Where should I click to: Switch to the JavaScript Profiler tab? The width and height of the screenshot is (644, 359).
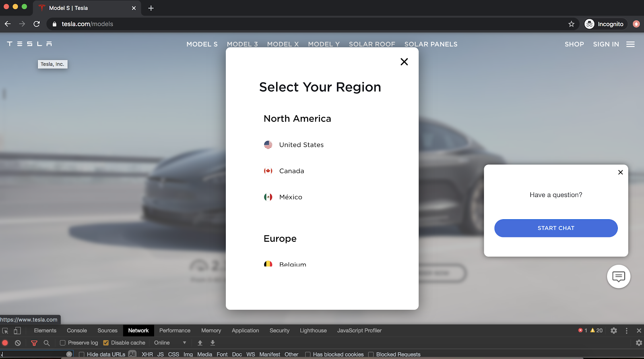pos(359,331)
